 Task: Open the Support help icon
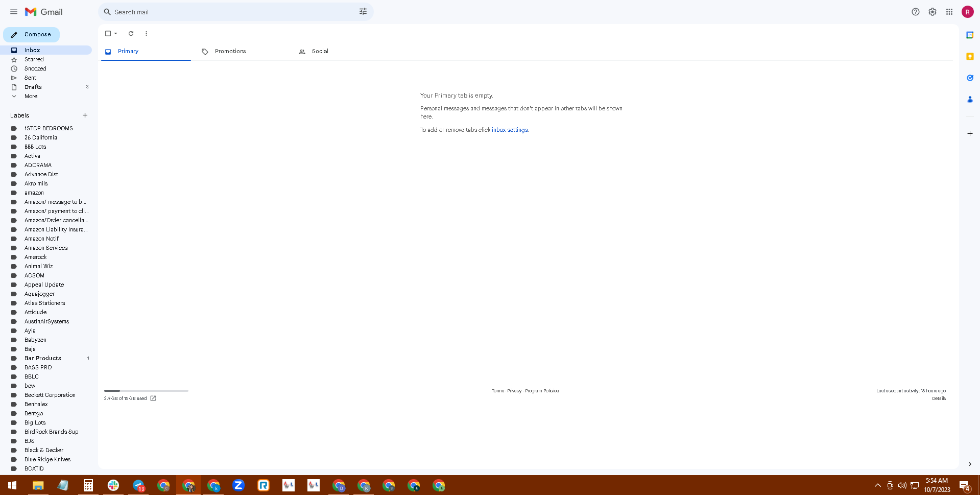pyautogui.click(x=916, y=12)
